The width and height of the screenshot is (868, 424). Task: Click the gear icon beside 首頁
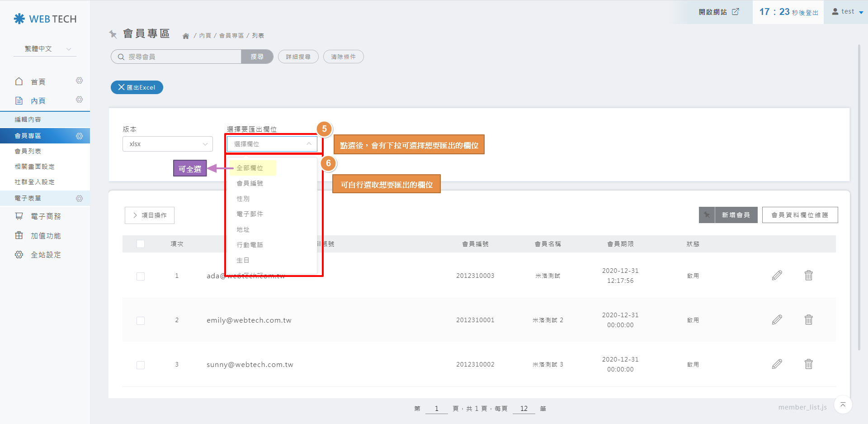click(x=79, y=81)
